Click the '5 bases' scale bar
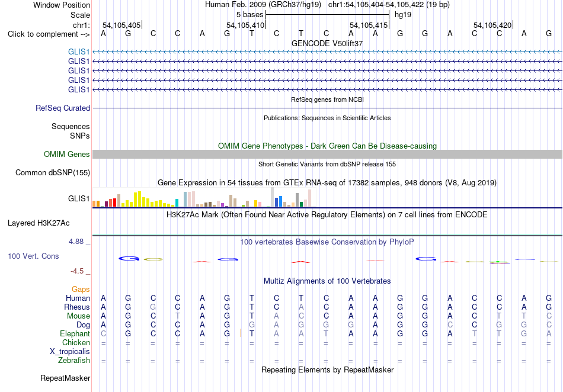 point(327,15)
